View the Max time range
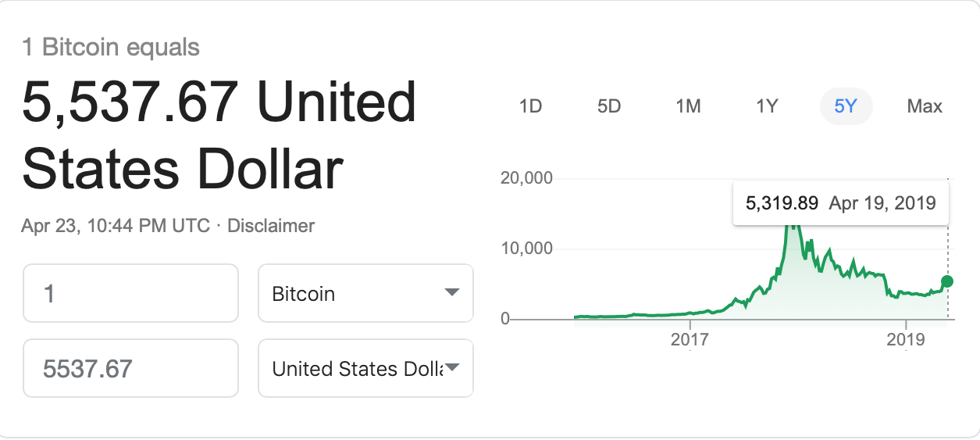 pos(925,106)
